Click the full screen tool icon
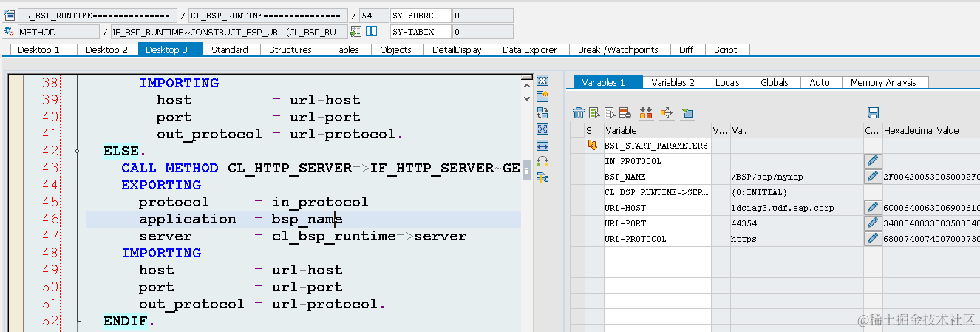The height and width of the screenshot is (332, 980). (x=542, y=129)
